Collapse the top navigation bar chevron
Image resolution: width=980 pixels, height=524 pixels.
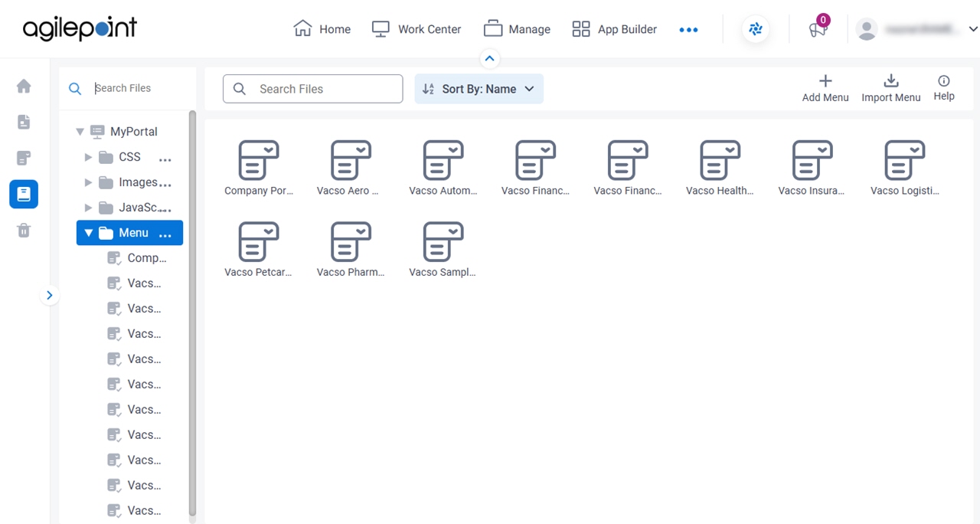pyautogui.click(x=490, y=58)
